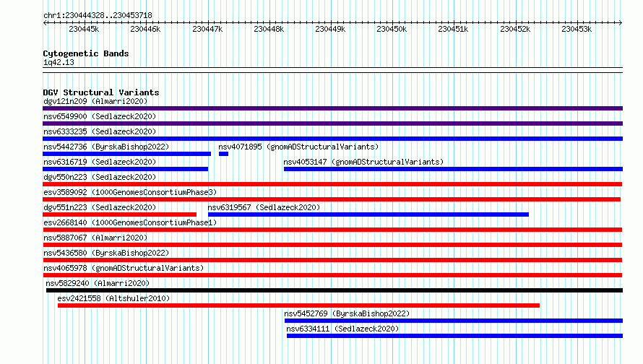Select the nsv5452769 blue variant bar

coord(454,321)
